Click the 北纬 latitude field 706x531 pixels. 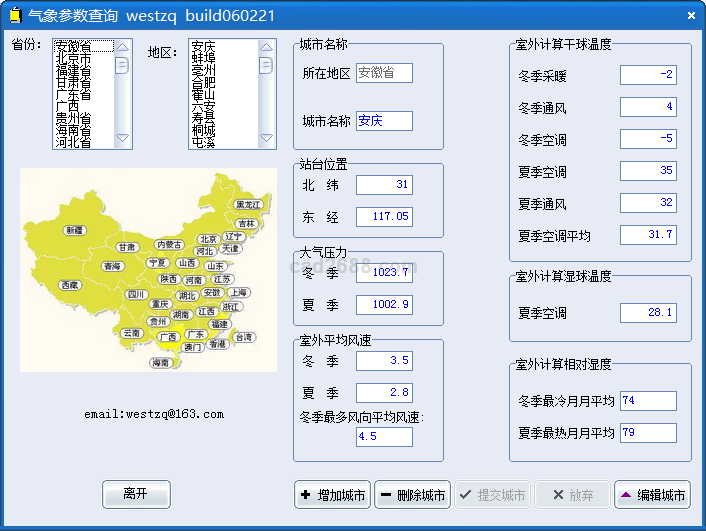[x=384, y=185]
